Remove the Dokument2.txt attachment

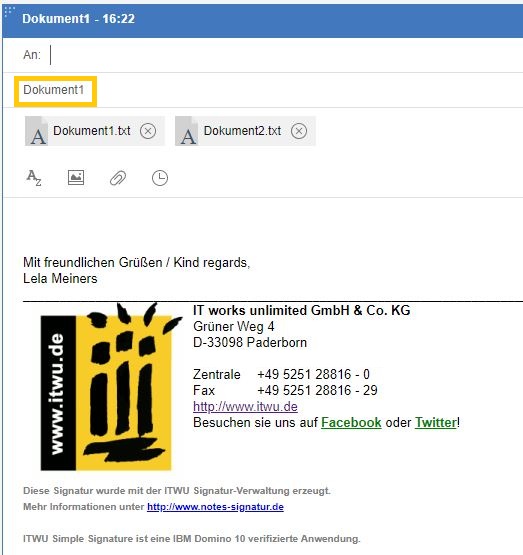[x=299, y=131]
